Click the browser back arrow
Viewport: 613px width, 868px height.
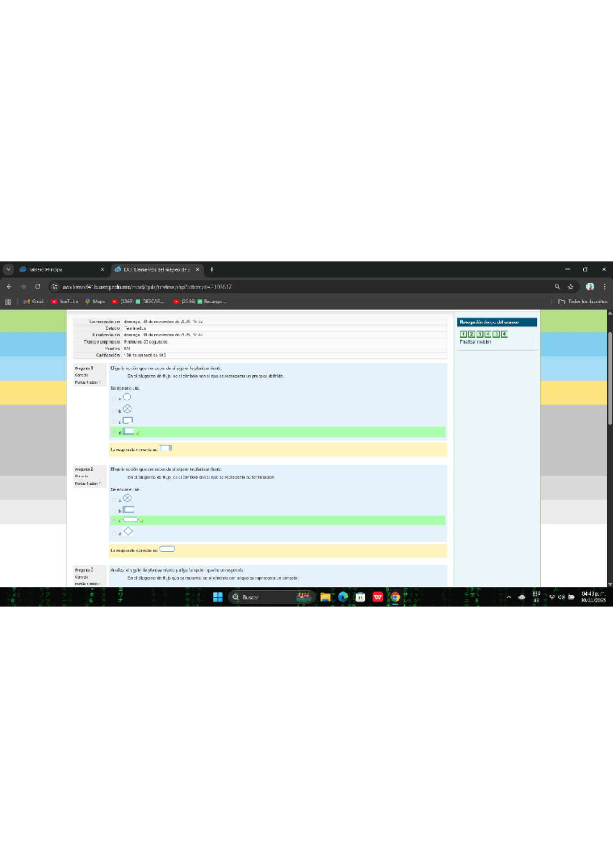coord(9,287)
